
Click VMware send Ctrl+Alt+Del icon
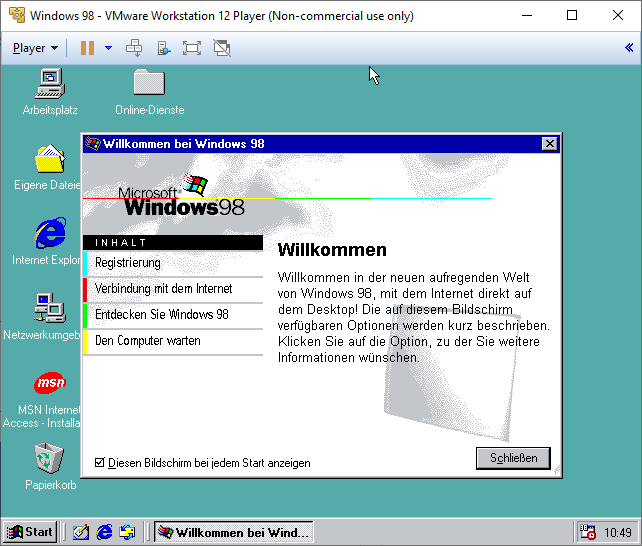[134, 48]
